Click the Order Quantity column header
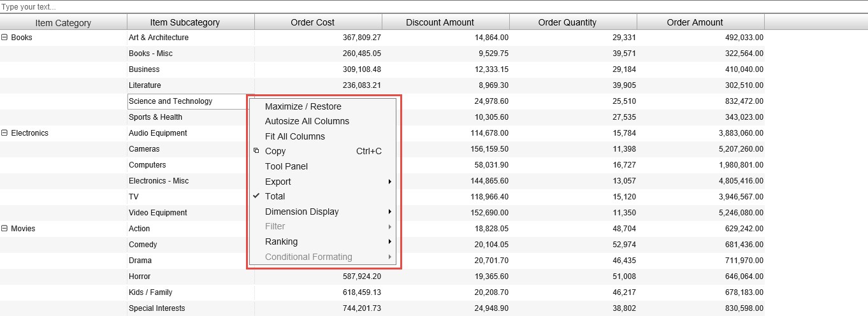The width and height of the screenshot is (868, 316). coord(567,22)
